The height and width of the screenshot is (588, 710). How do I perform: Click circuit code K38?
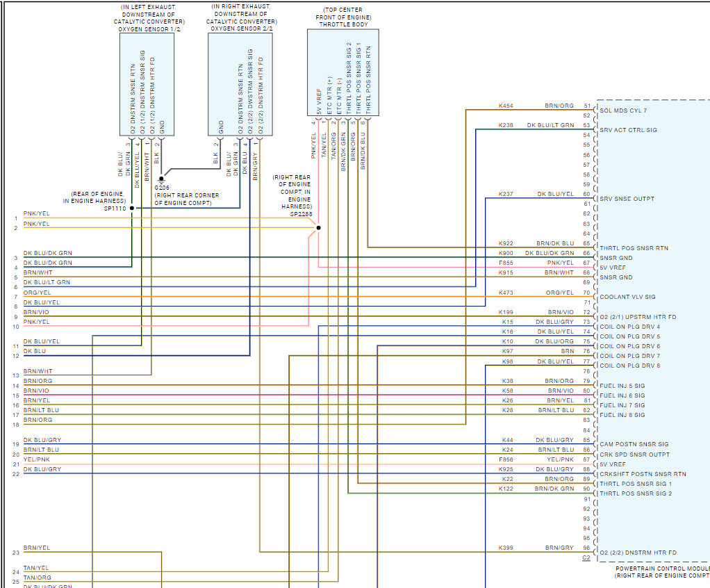(508, 381)
